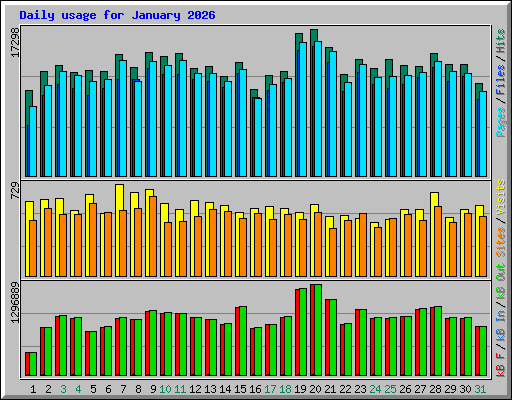Click the 'Files' legend label
Viewport: 512px width, 400px height.
(x=501, y=80)
